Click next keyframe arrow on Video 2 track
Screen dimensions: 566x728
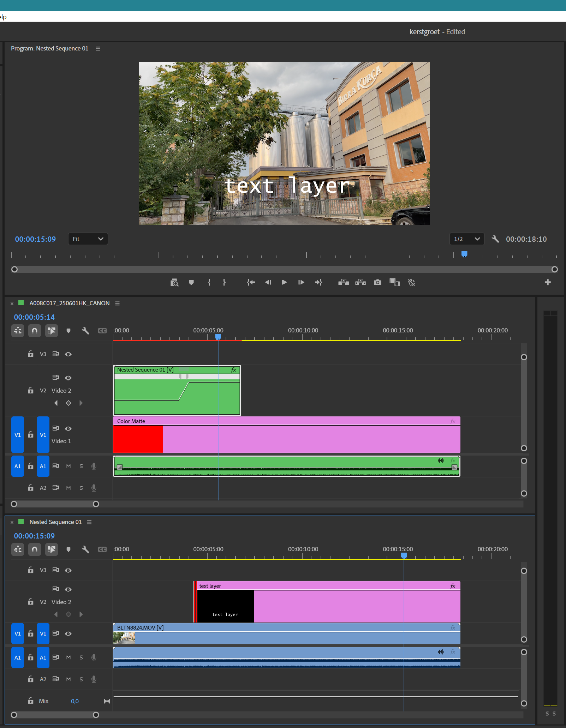click(x=81, y=403)
